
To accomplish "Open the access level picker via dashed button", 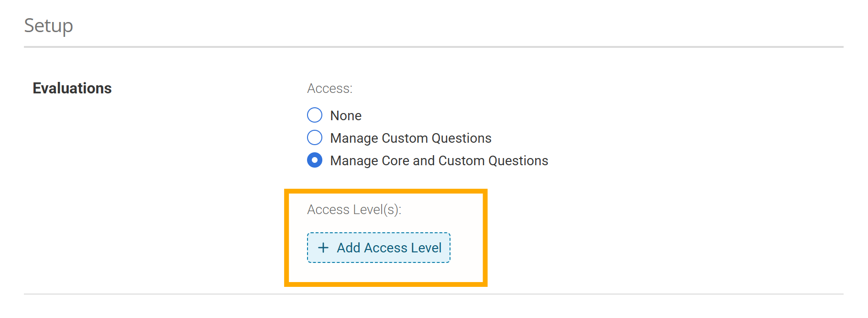I will click(378, 248).
